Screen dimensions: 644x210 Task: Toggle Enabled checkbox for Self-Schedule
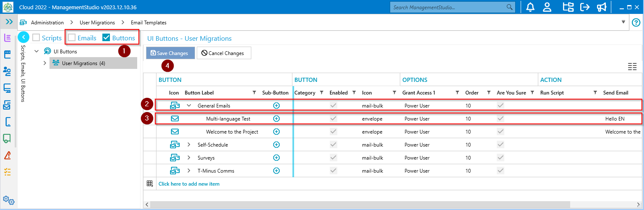[334, 145]
